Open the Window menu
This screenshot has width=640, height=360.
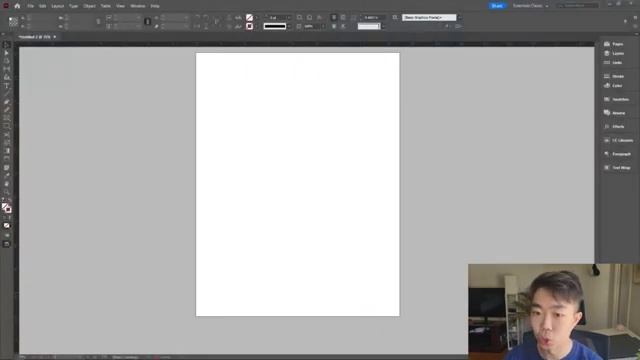coord(138,6)
